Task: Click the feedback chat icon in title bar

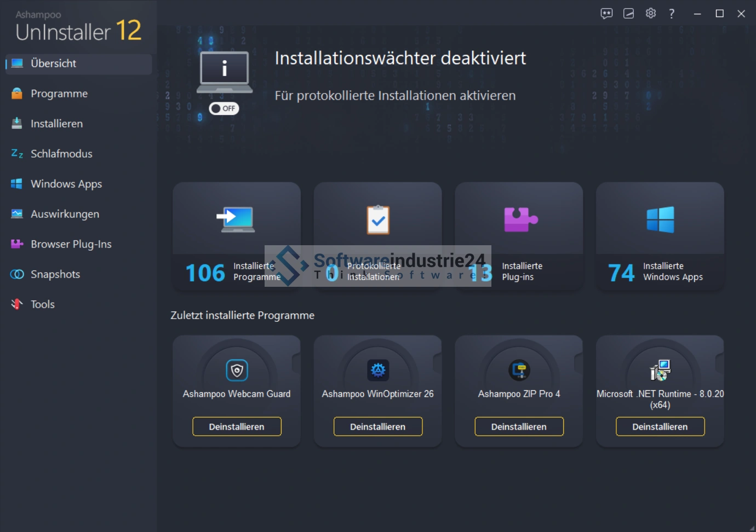Action: point(606,14)
